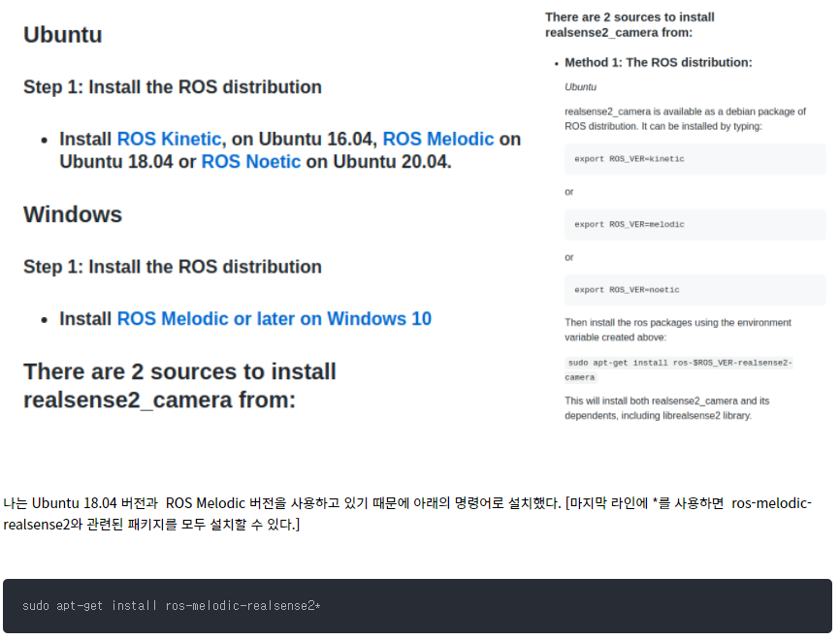Click the 'export ROS_VER=kinetic' code block
The width and height of the screenshot is (840, 640).
[695, 159]
